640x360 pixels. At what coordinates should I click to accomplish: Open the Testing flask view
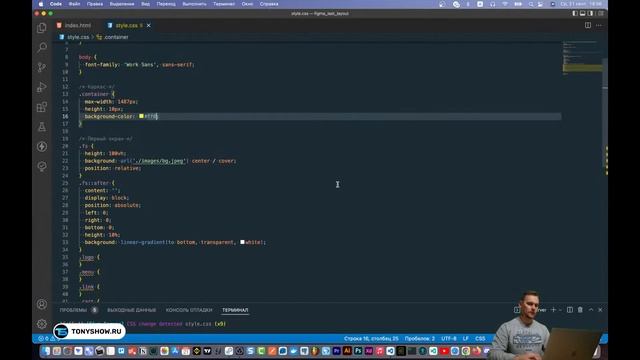[x=42, y=127]
